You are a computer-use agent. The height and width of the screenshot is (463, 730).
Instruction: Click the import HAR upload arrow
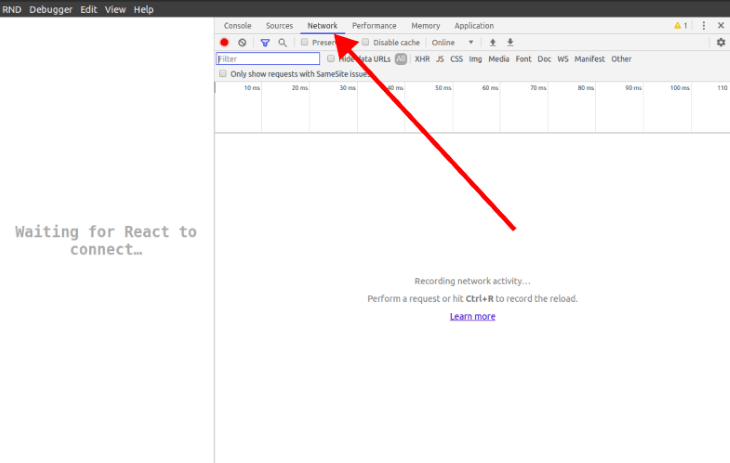coord(492,43)
